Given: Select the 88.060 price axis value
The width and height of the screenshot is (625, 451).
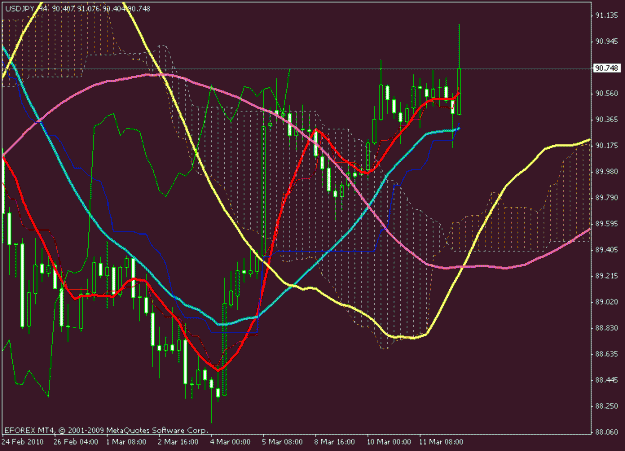Looking at the screenshot, I should pos(607,432).
